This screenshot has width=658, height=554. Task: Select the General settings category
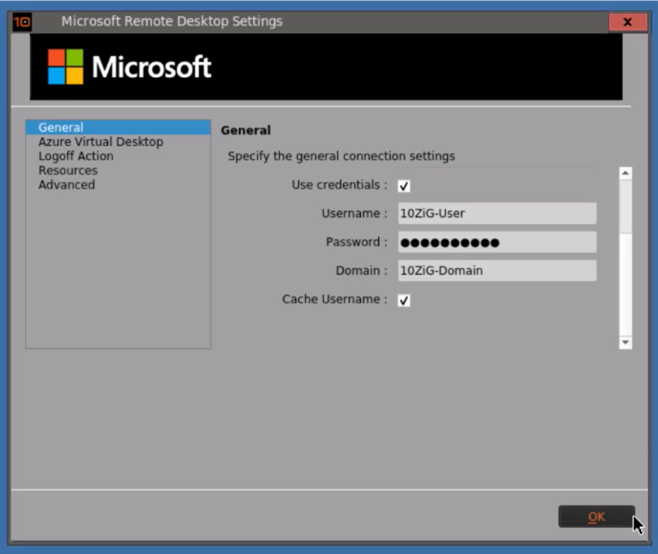[118, 127]
